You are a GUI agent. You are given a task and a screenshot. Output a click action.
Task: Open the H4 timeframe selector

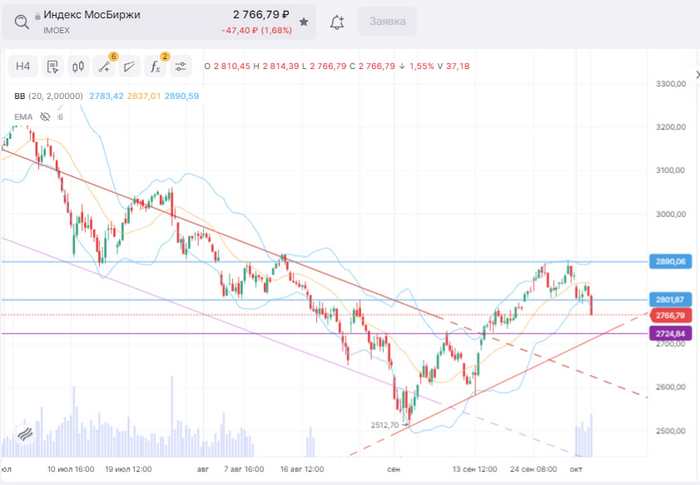click(23, 67)
